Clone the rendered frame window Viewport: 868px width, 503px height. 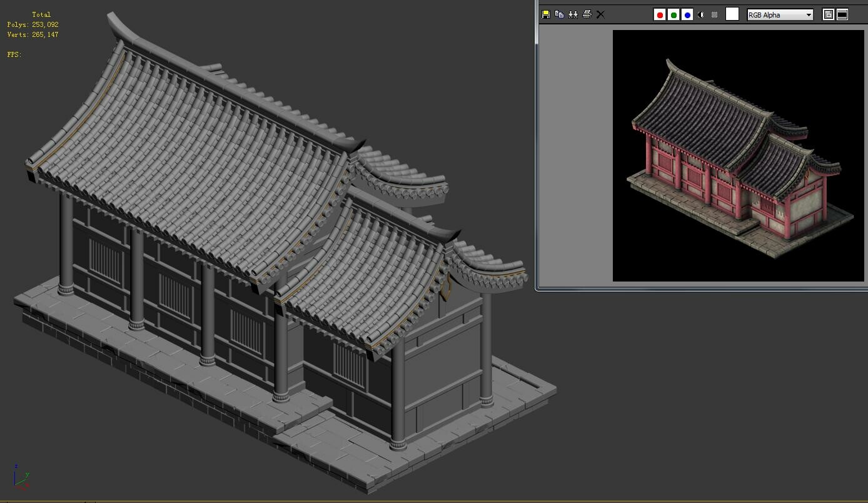point(573,14)
